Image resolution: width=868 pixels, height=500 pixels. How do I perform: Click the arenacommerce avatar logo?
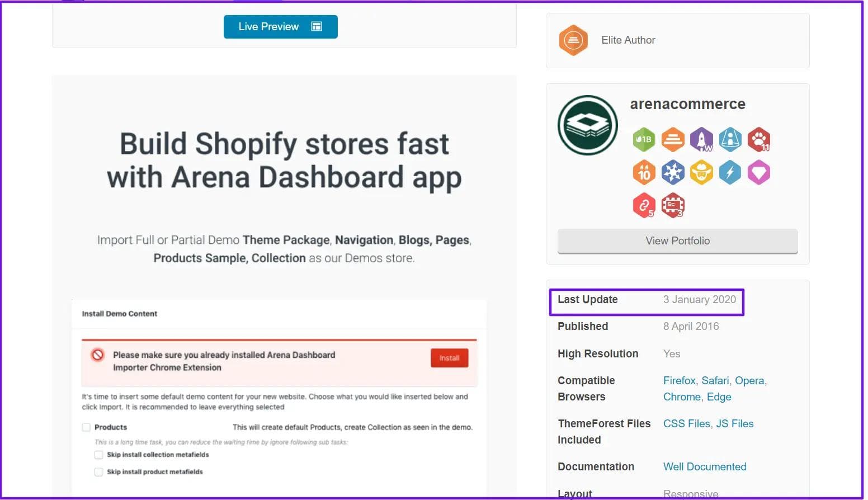[587, 125]
